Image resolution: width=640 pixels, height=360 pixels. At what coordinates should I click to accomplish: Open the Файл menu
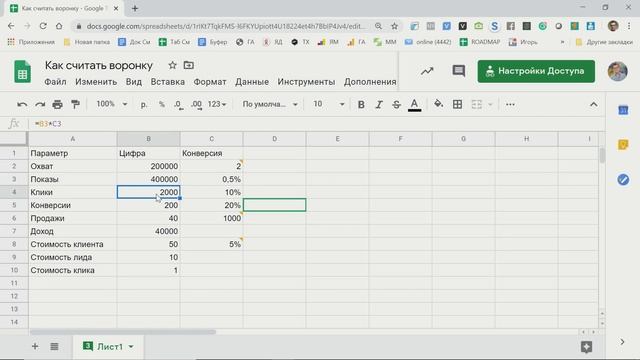coord(55,82)
